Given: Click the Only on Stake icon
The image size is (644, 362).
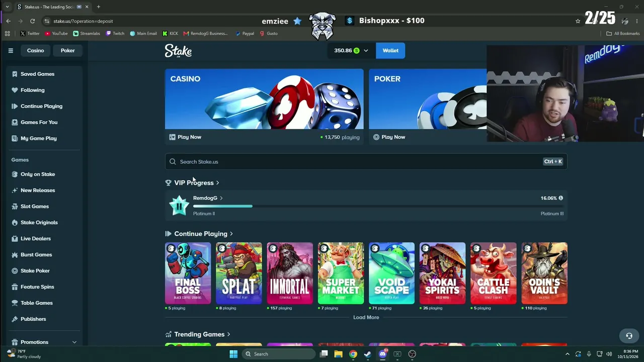Looking at the screenshot, I should (x=15, y=174).
